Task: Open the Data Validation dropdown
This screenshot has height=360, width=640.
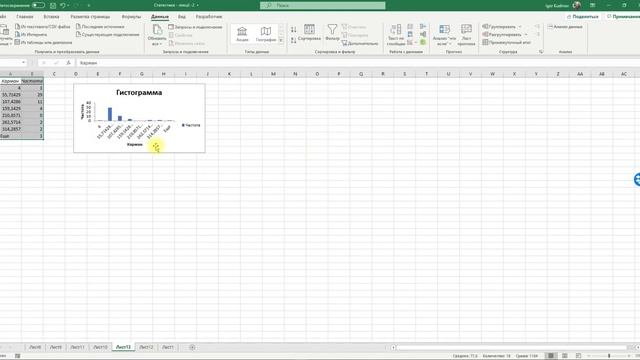Action: [x=415, y=42]
